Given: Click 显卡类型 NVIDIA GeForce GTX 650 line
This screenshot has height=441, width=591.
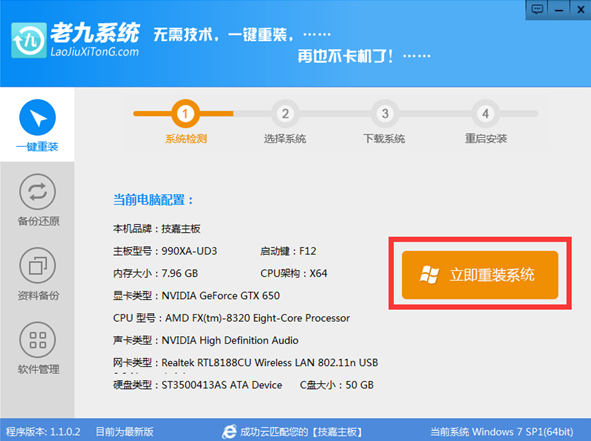Looking at the screenshot, I should pyautogui.click(x=196, y=296).
